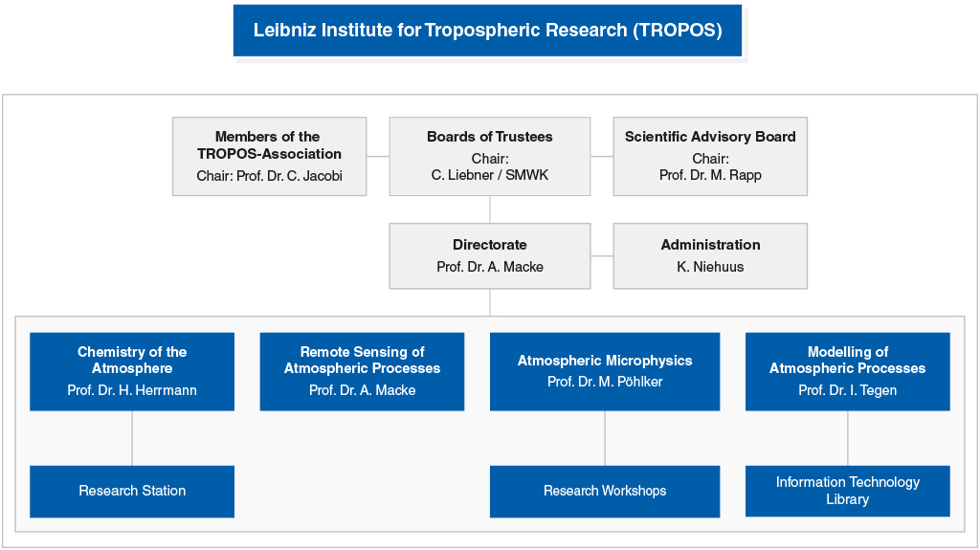Click K. Niehuus name in Administration
980x550 pixels.
[710, 267]
